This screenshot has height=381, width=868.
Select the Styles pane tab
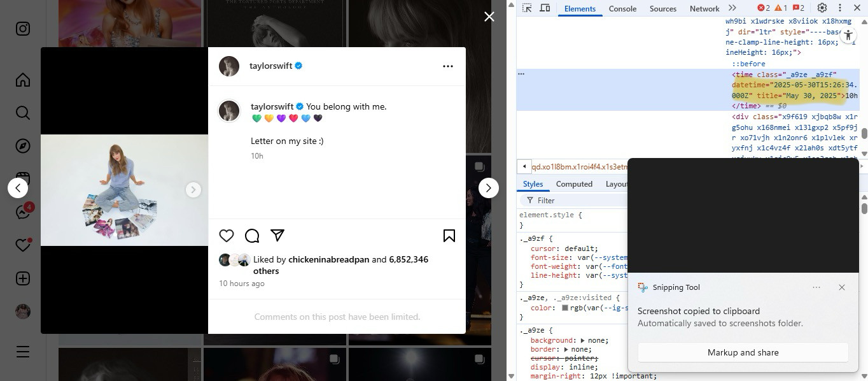(533, 184)
